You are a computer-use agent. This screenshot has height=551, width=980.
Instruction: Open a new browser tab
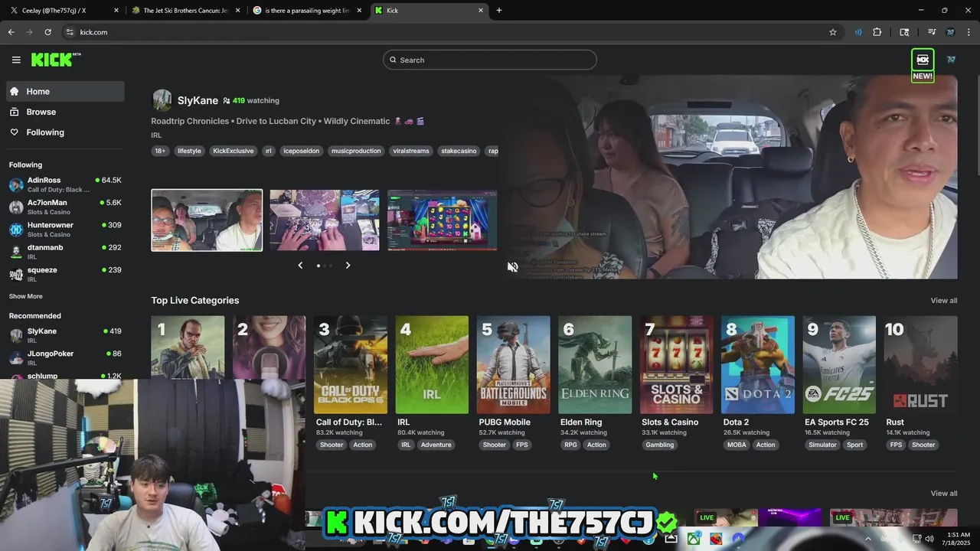click(x=499, y=10)
